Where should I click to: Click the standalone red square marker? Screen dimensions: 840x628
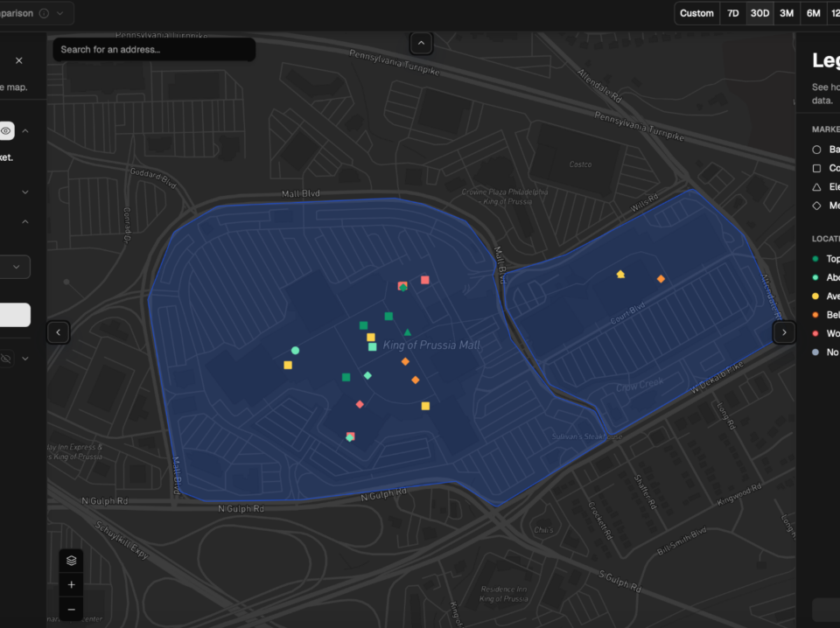click(x=425, y=280)
